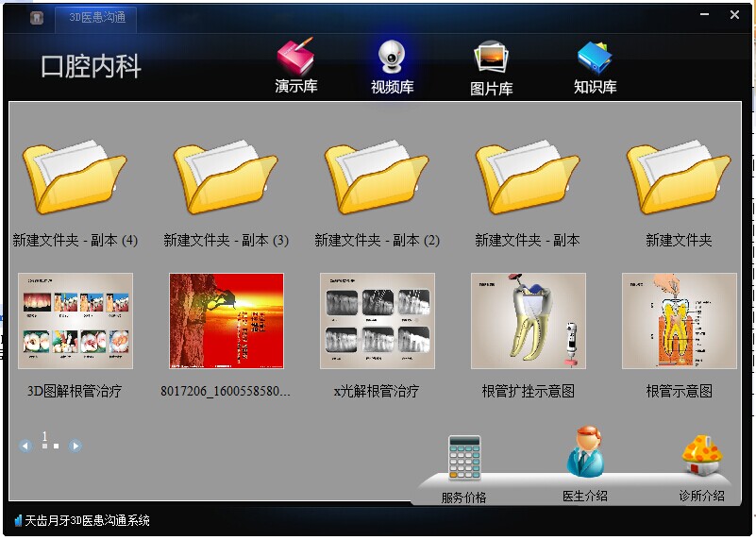Click the small icon in title bar
Image resolution: width=756 pixels, height=540 pixels.
[x=36, y=18]
